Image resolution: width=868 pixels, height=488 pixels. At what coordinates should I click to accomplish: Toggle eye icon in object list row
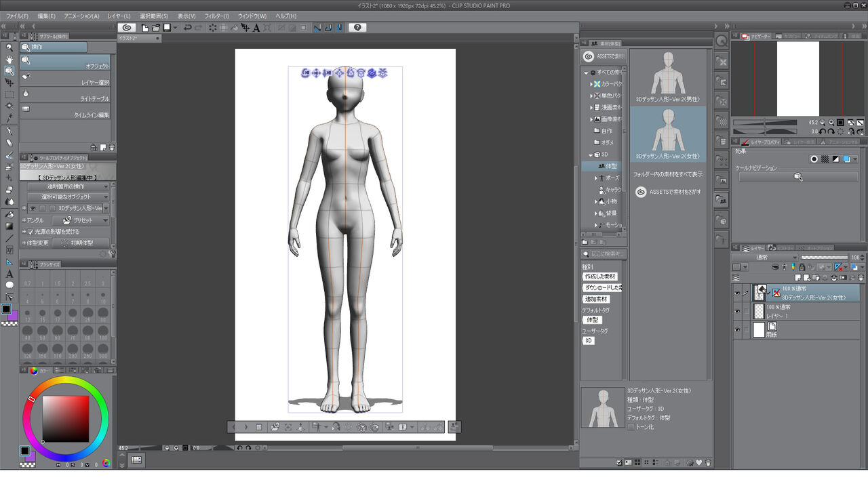click(x=32, y=209)
